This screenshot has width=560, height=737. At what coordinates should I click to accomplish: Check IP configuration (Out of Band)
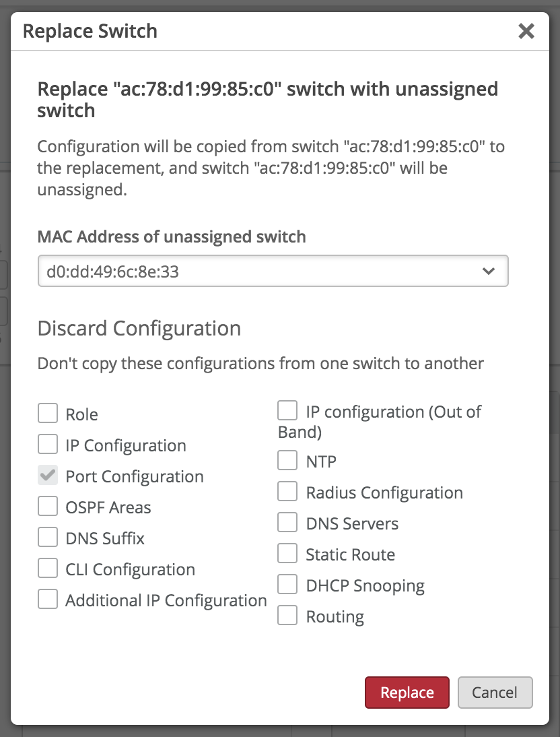coord(288,410)
